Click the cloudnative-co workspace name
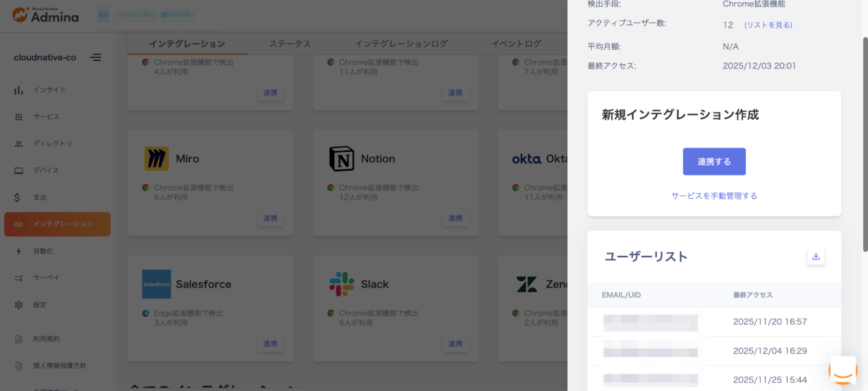 coord(45,57)
